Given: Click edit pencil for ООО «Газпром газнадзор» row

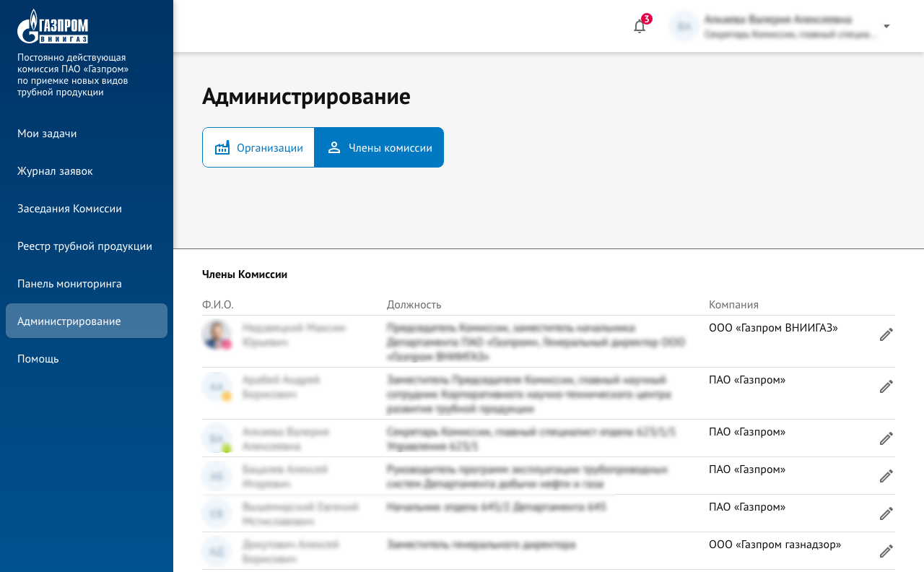Looking at the screenshot, I should [x=886, y=551].
